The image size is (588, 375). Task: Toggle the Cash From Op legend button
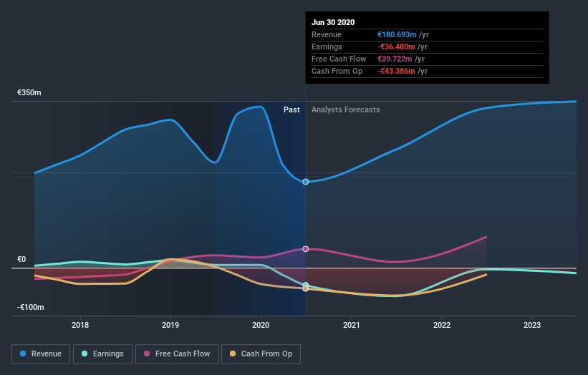point(261,354)
